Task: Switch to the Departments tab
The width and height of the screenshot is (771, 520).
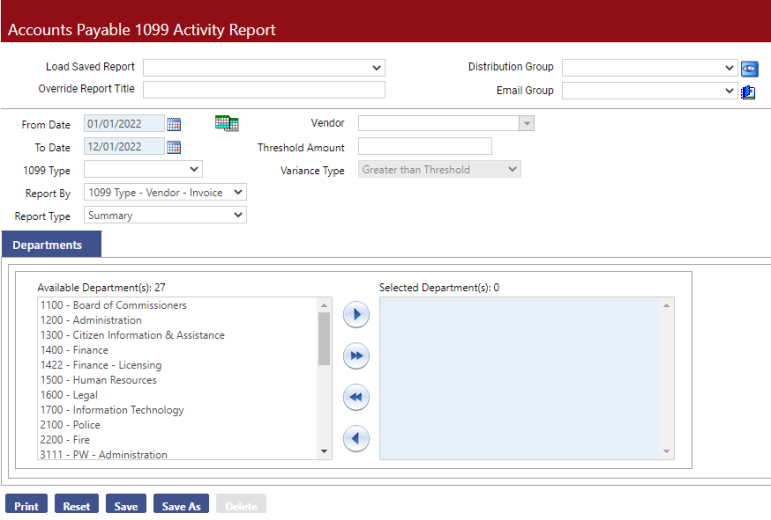Action: tap(48, 245)
